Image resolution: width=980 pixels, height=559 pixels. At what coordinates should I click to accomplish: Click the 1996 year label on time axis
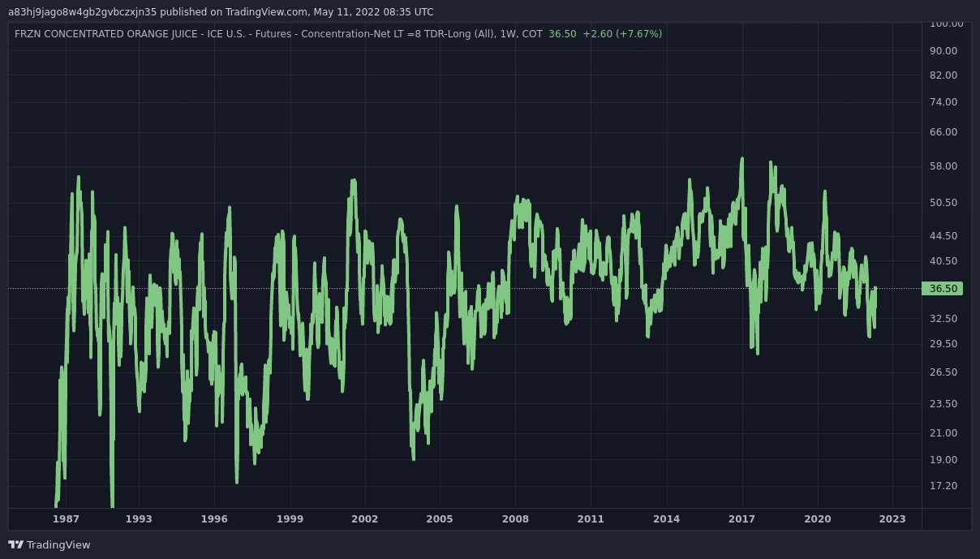(214, 519)
